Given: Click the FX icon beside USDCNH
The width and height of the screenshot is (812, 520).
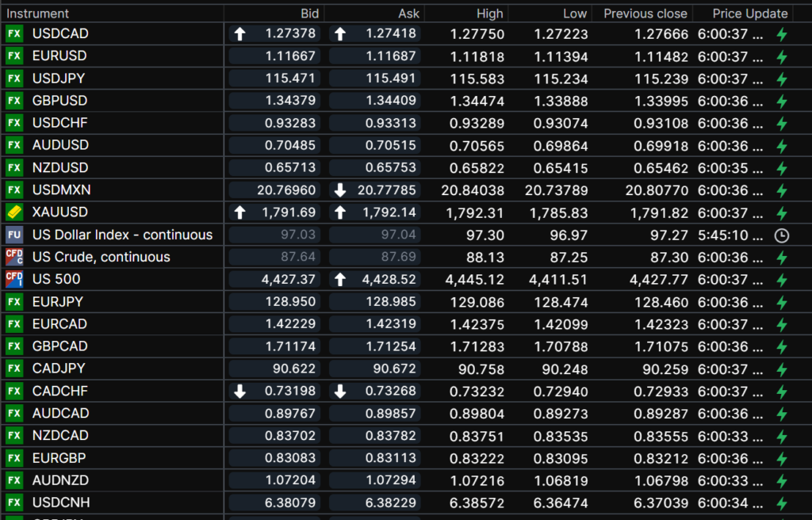Looking at the screenshot, I should [x=14, y=503].
